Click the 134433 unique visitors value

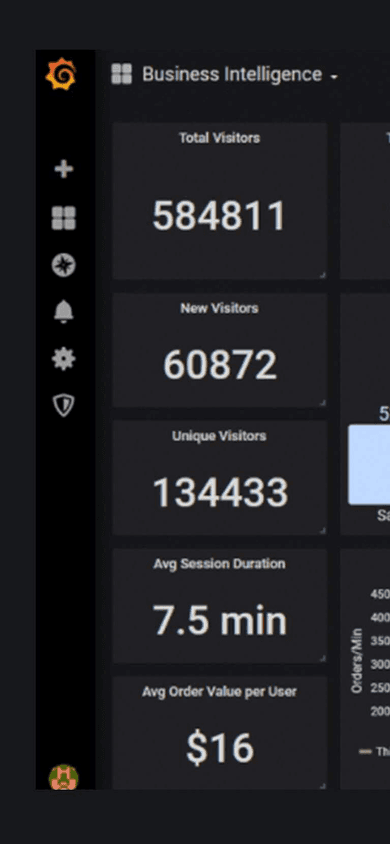tap(220, 493)
